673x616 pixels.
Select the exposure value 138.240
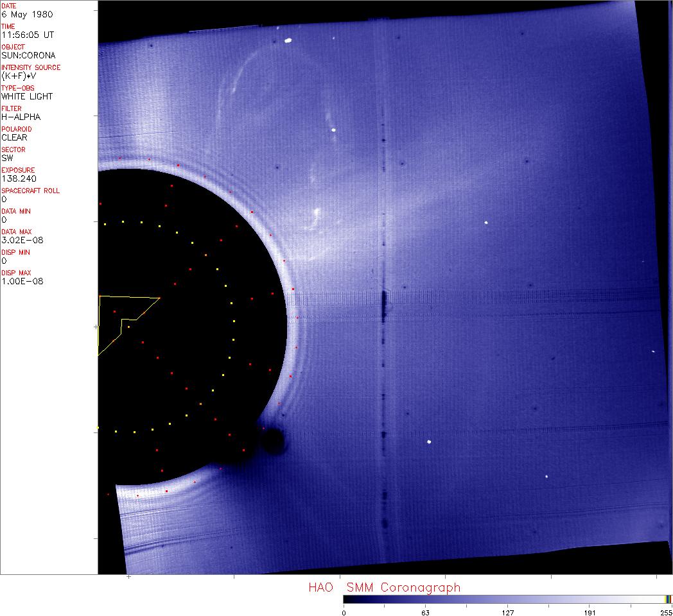coord(18,178)
